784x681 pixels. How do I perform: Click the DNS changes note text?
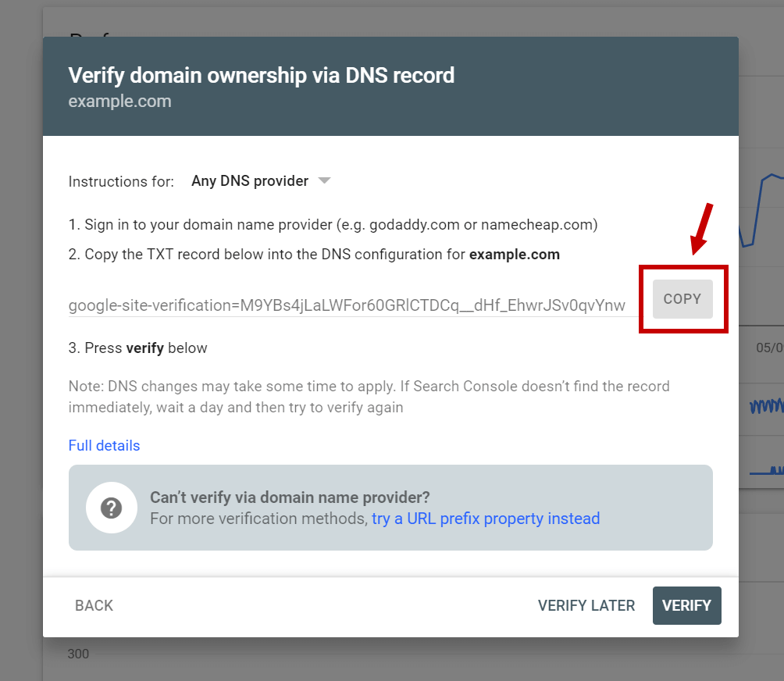click(369, 397)
